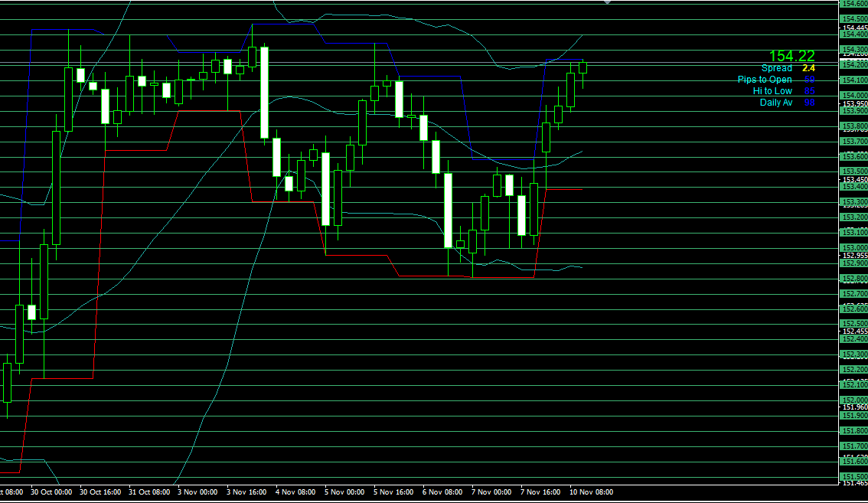Select the Spread label text

click(776, 68)
